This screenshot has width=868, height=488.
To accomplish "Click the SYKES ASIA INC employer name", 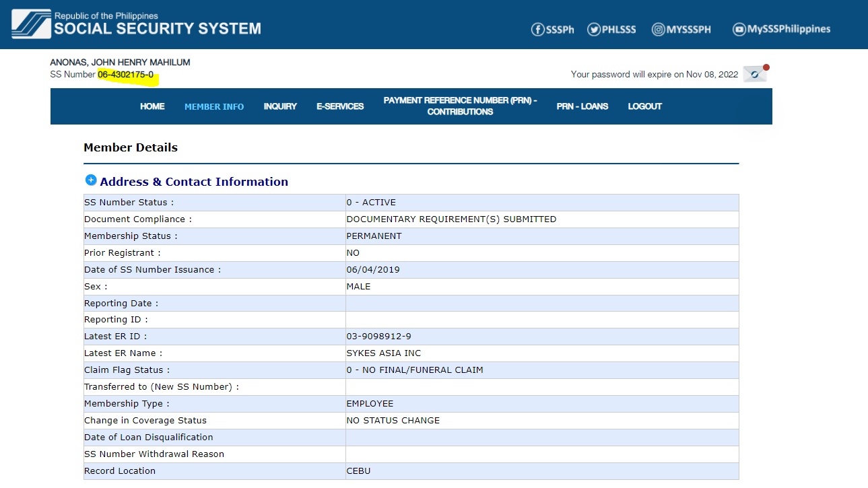I will pyautogui.click(x=384, y=353).
